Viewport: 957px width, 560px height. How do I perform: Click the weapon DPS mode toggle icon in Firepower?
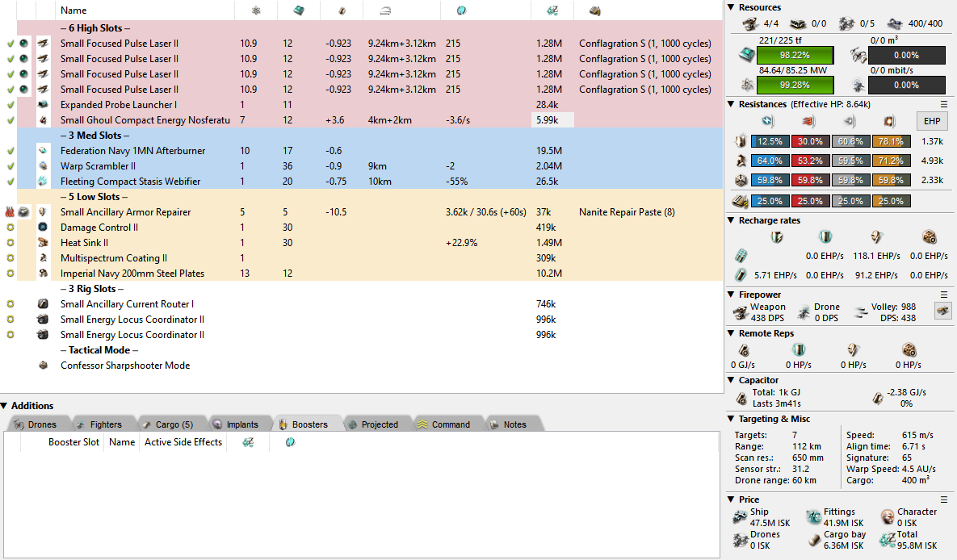(942, 311)
